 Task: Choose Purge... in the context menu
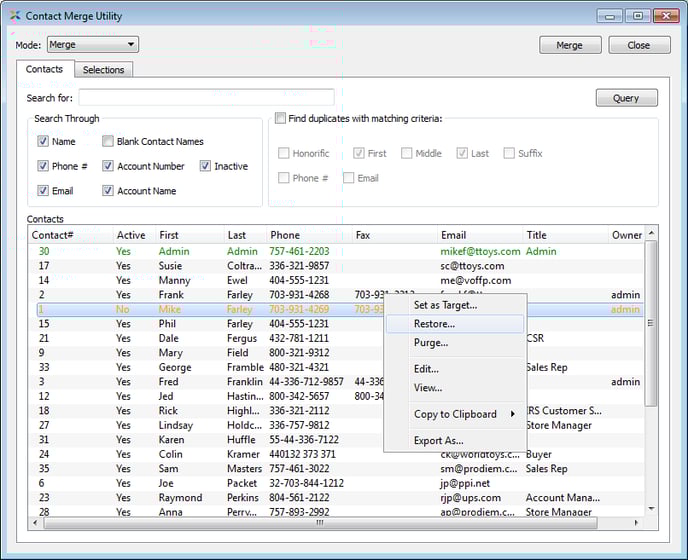pyautogui.click(x=431, y=343)
